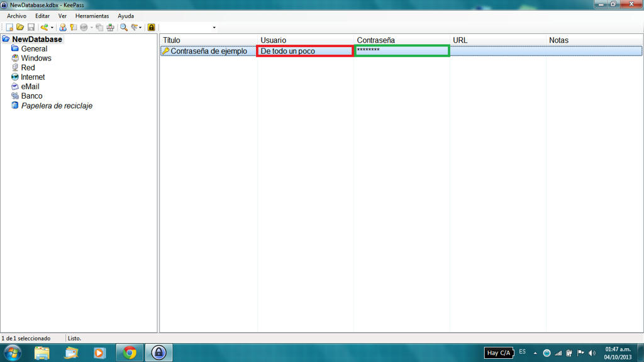
Task: Open the Archivo menu
Action: click(x=16, y=16)
